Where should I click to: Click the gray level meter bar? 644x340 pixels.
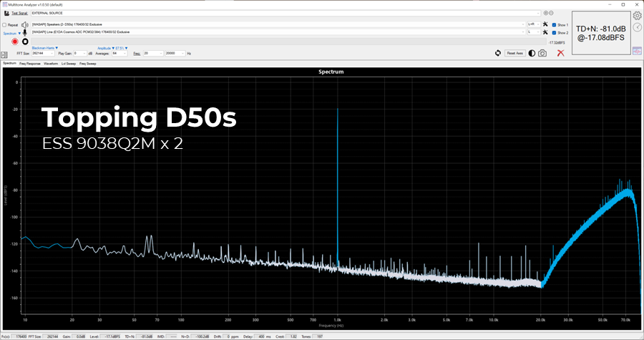pos(288,42)
